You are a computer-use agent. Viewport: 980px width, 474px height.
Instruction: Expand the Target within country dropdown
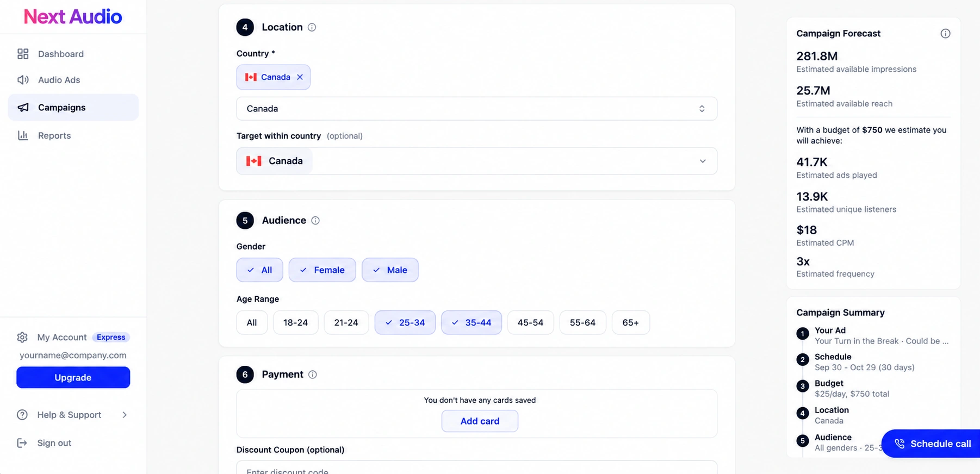[476, 161]
